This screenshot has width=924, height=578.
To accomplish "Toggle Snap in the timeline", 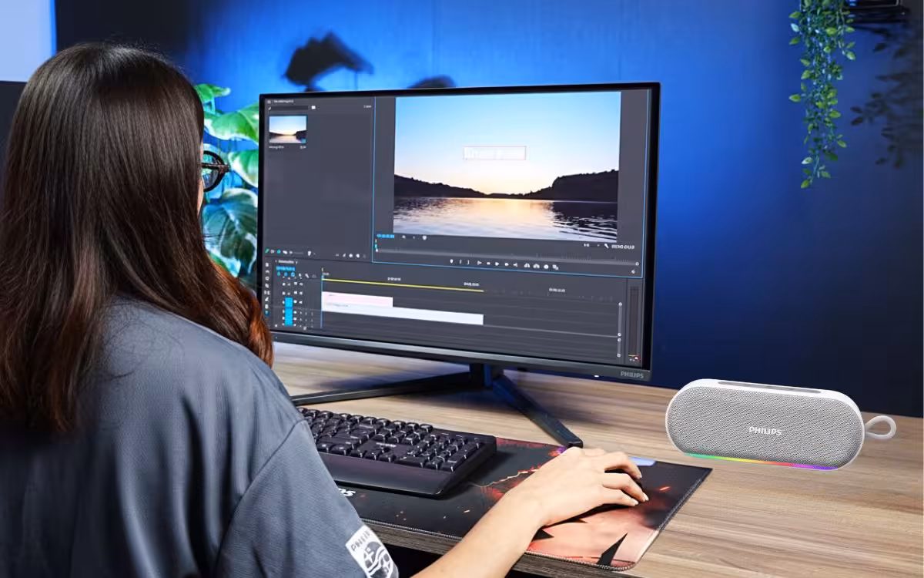I will pos(286,274).
